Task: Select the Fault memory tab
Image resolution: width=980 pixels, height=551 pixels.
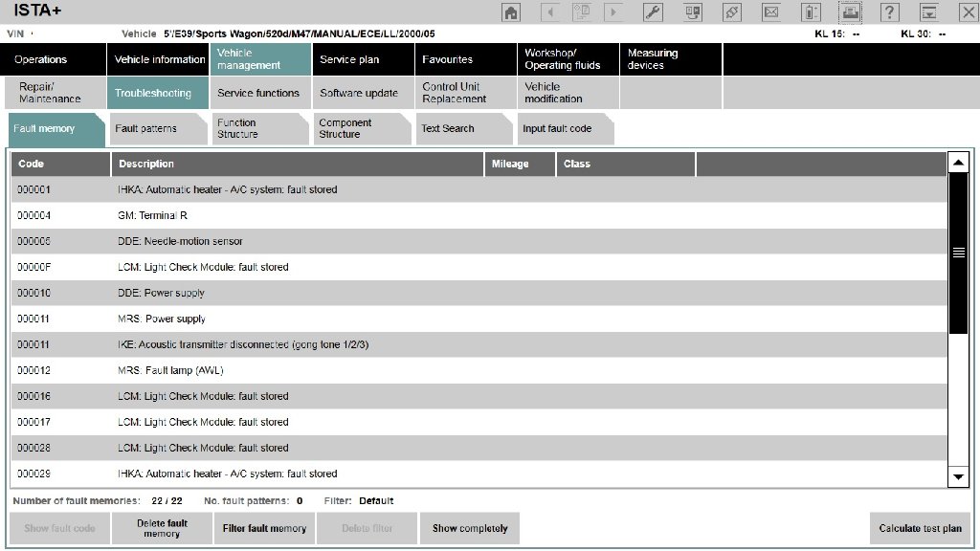Action: [56, 129]
